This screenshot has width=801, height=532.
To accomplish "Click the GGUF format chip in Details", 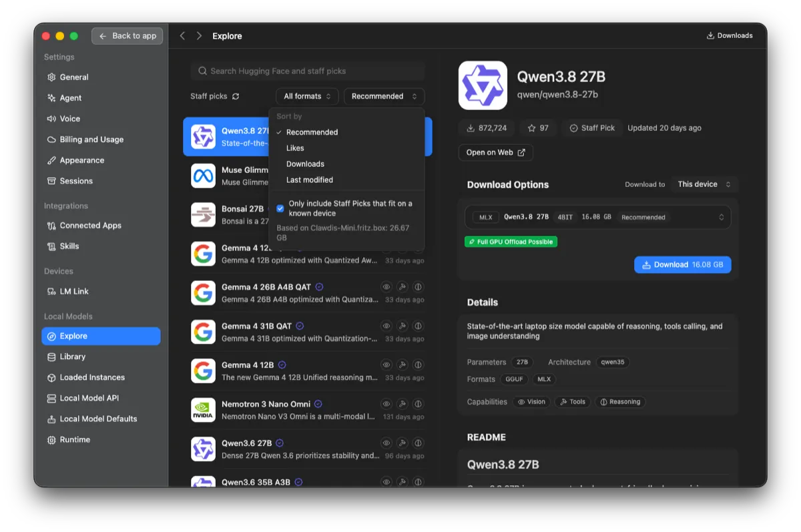I will pos(514,379).
